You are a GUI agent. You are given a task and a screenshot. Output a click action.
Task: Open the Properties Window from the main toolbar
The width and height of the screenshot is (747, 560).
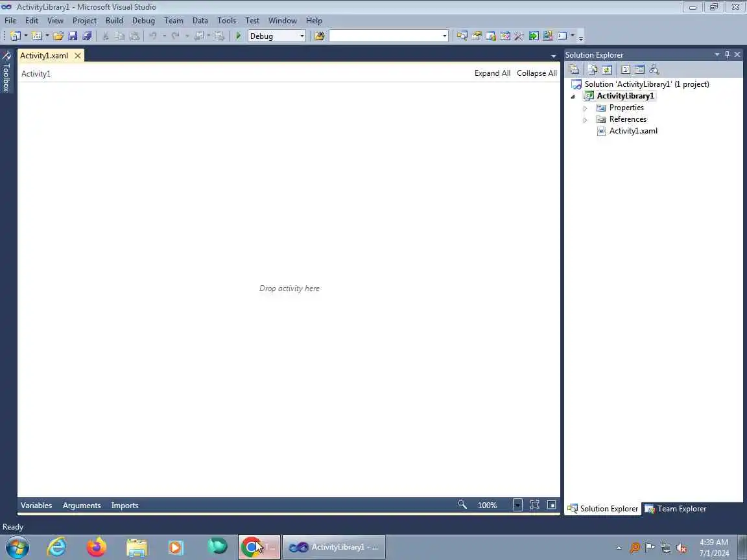(x=476, y=36)
